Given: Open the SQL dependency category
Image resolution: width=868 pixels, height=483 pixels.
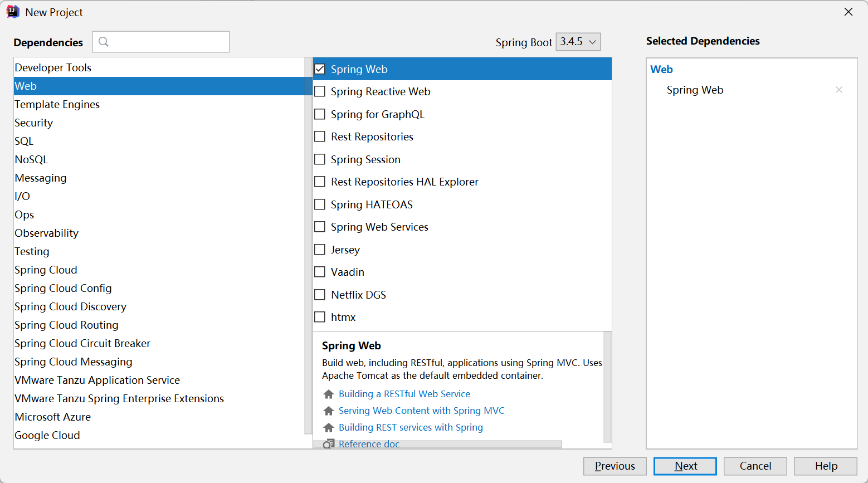Looking at the screenshot, I should tap(24, 141).
